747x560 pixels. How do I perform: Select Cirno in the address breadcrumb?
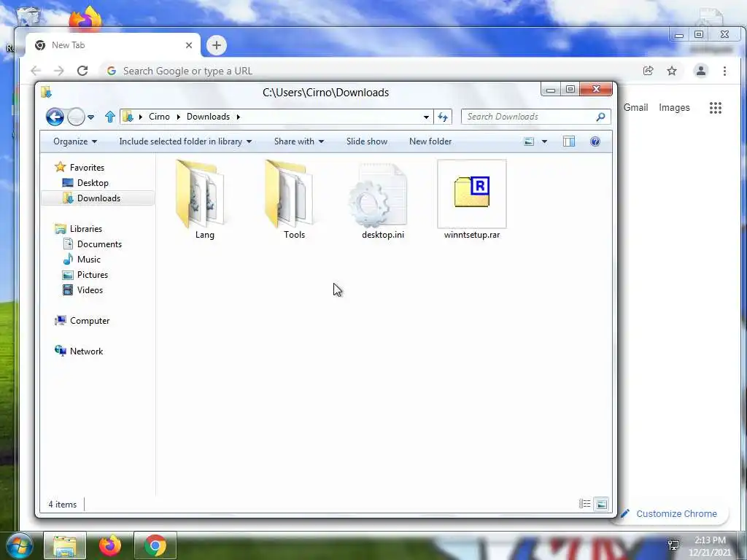(159, 117)
